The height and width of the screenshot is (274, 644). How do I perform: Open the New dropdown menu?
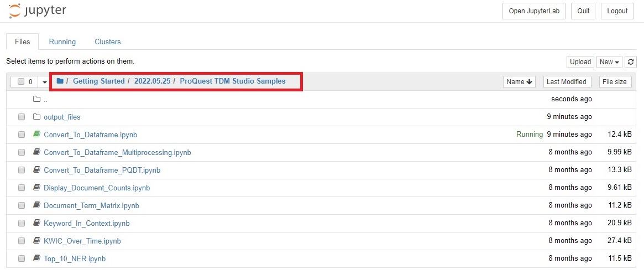coord(609,62)
